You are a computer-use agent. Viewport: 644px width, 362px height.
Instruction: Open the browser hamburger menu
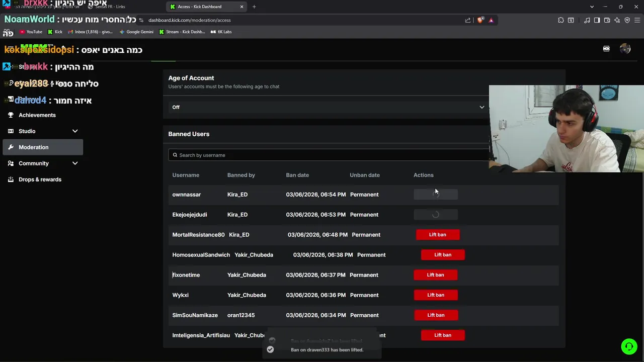(x=637, y=20)
